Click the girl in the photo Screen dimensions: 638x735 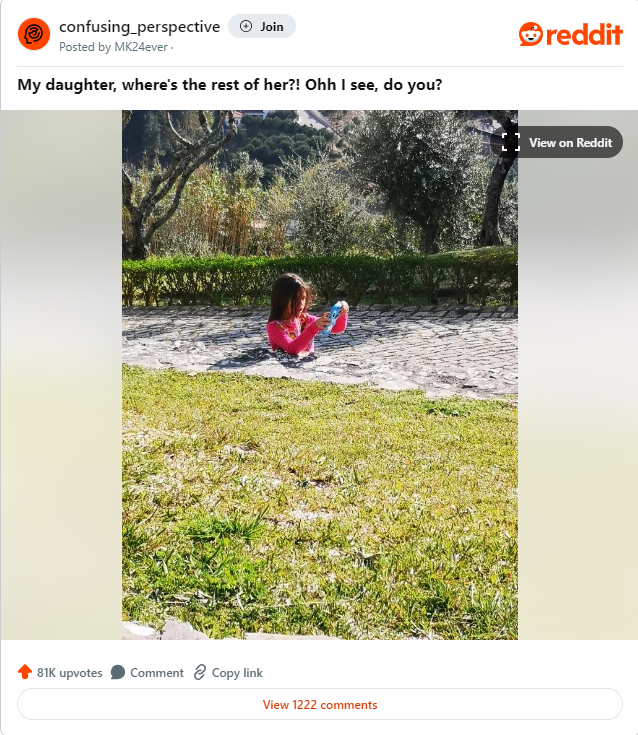(305, 314)
